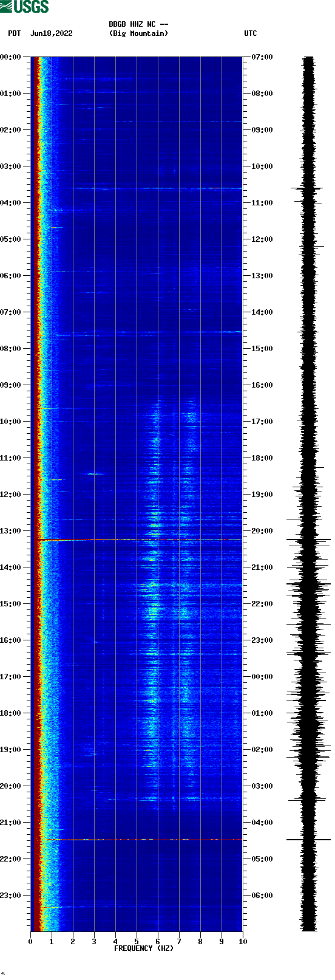The image size is (335, 980).
Task: Click the frequency axis tick label 10
Action: pos(243,942)
